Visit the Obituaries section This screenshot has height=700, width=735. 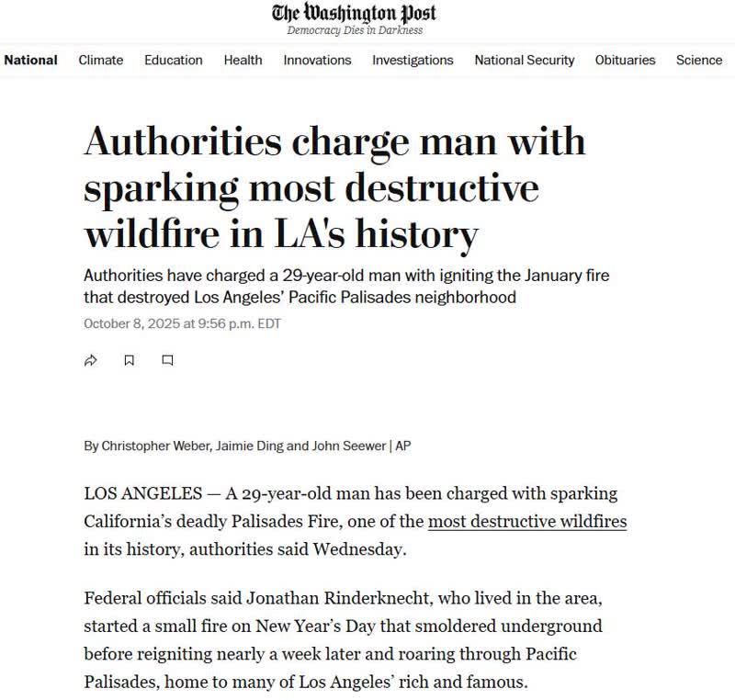click(625, 60)
